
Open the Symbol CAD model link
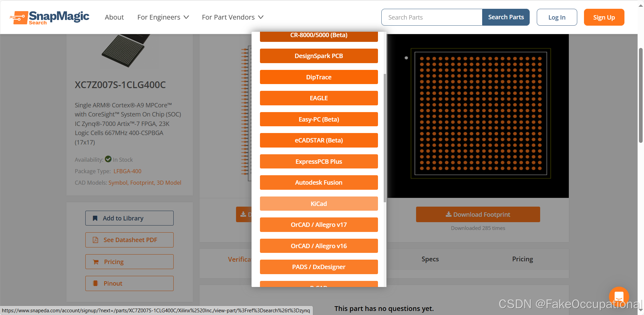pos(118,183)
